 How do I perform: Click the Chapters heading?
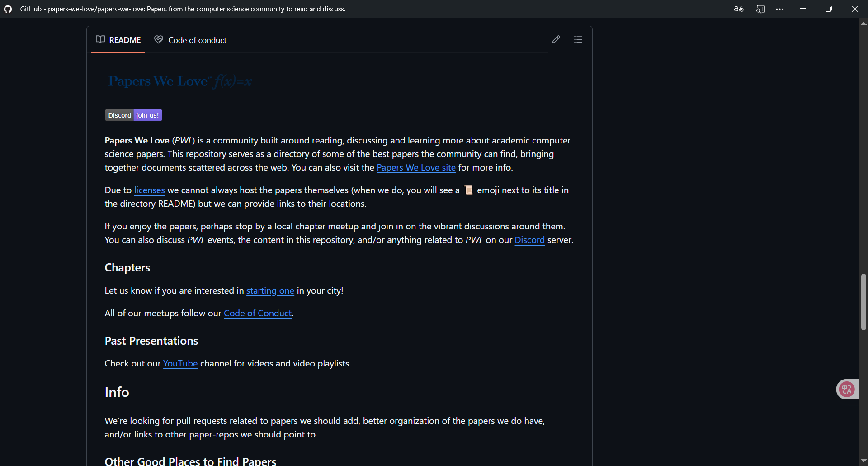point(127,267)
